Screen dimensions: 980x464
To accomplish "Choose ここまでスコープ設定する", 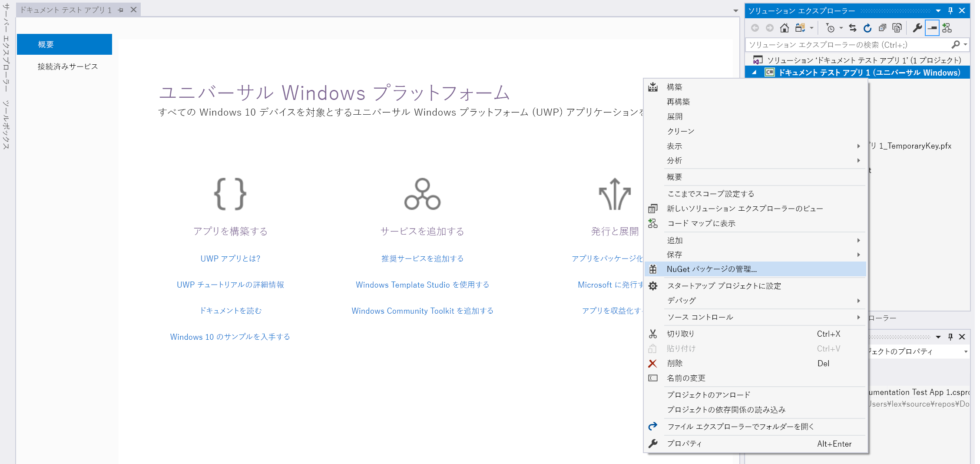I will click(755, 194).
